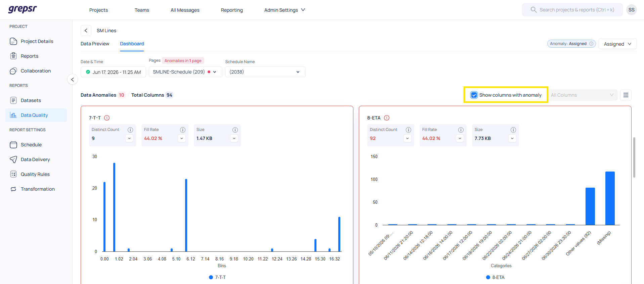
Task: Click the Fill Rate info icon in 8-ETA card
Action: point(461,130)
